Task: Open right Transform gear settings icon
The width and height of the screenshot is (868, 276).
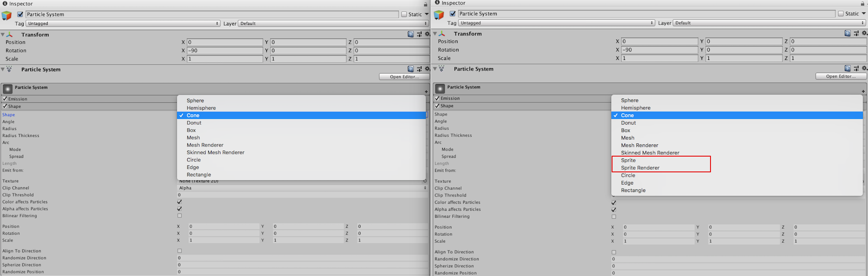Action: pyautogui.click(x=864, y=33)
